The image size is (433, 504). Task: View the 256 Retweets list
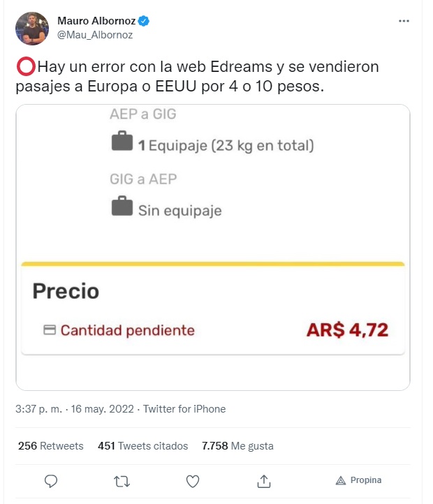[x=50, y=446]
